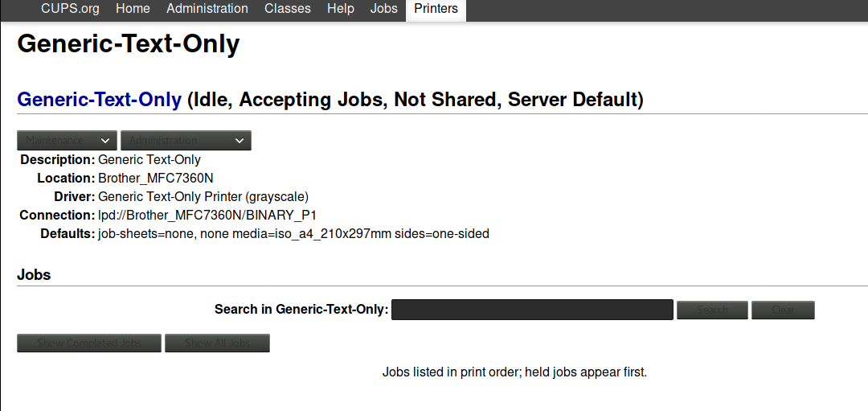Click the Brother_MFC7360N location value
This screenshot has width=868, height=411.
[x=156, y=179]
